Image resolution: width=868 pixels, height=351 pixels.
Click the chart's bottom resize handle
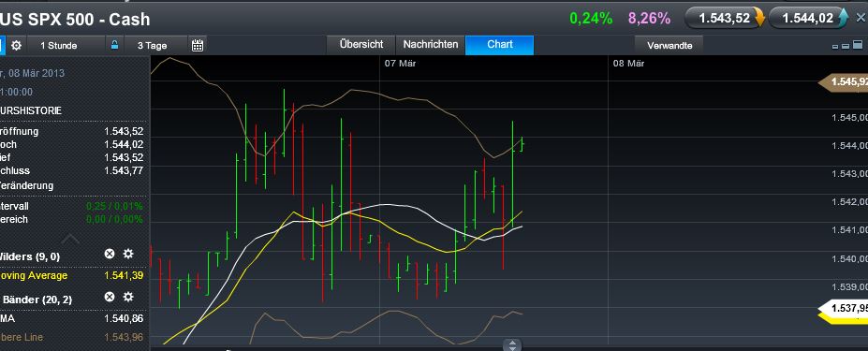point(512,345)
